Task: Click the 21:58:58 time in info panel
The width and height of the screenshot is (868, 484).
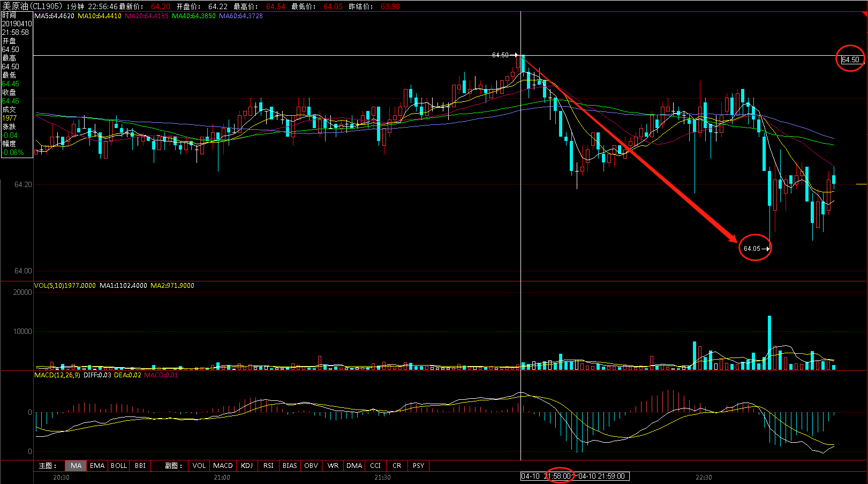Action: [x=15, y=32]
